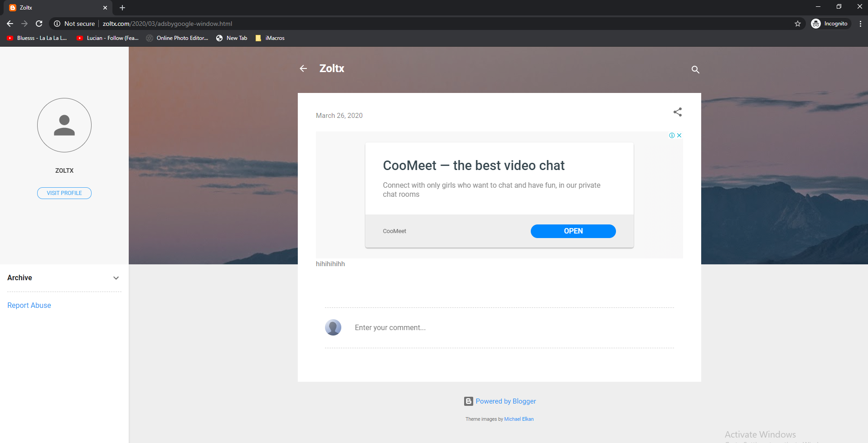
Task: Open the Online Photo Editor bookmark
Action: pos(177,38)
